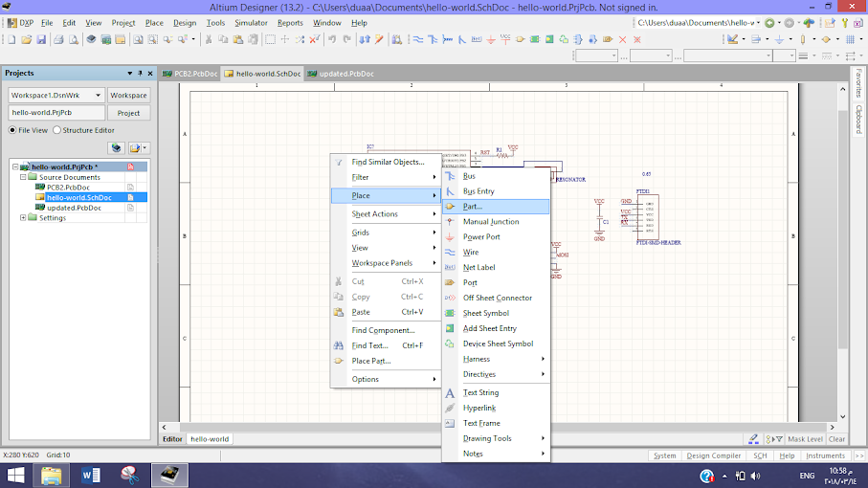Click the Place Bus toolbar icon
The width and height of the screenshot is (868, 488).
[x=433, y=39]
